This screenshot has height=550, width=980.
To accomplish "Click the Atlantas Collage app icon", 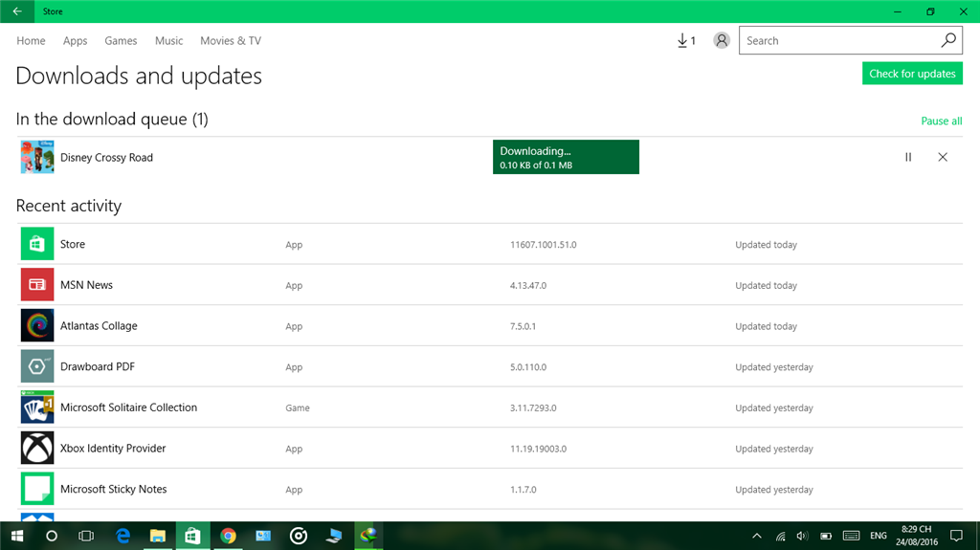I will [37, 325].
